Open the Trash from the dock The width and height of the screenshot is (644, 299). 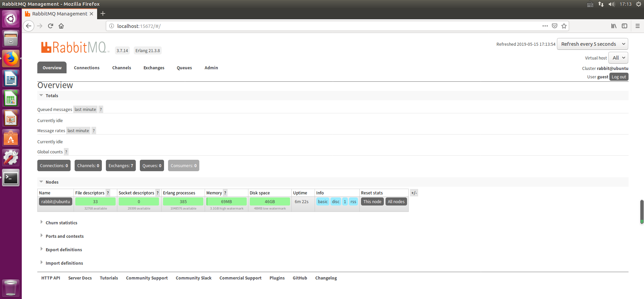point(11,288)
